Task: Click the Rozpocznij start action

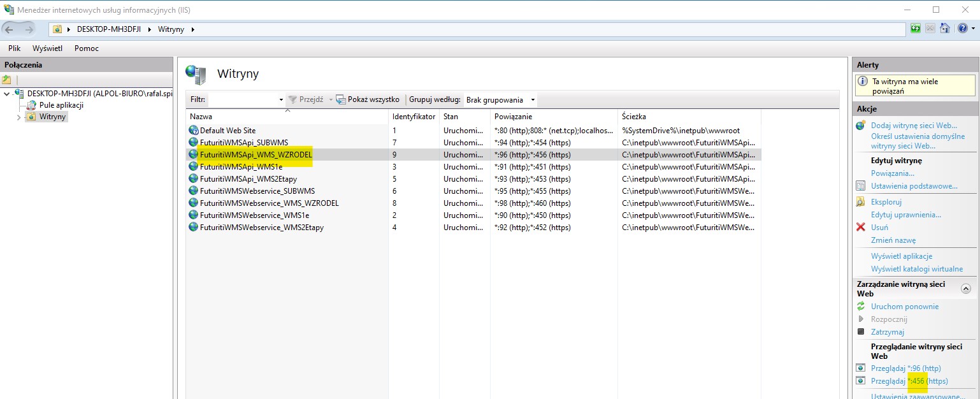Action: coord(889,319)
